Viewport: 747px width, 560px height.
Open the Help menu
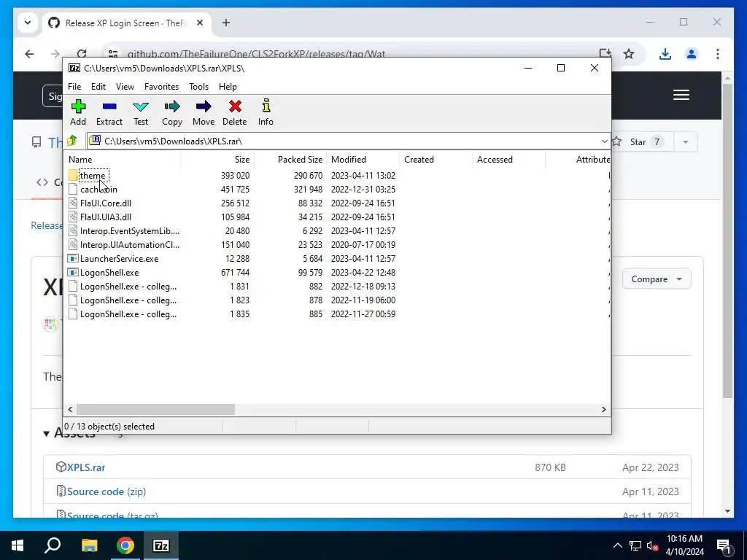tap(228, 87)
